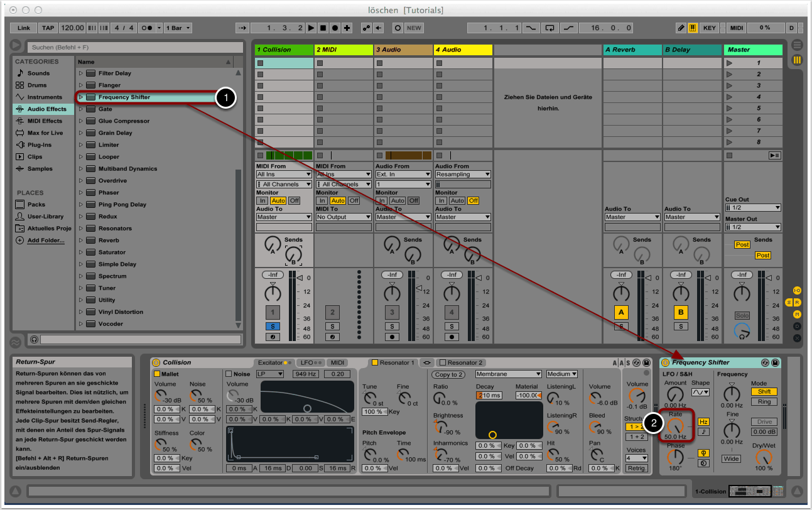Open the Drums category in the browser
The width and height of the screenshot is (812, 510).
click(37, 85)
